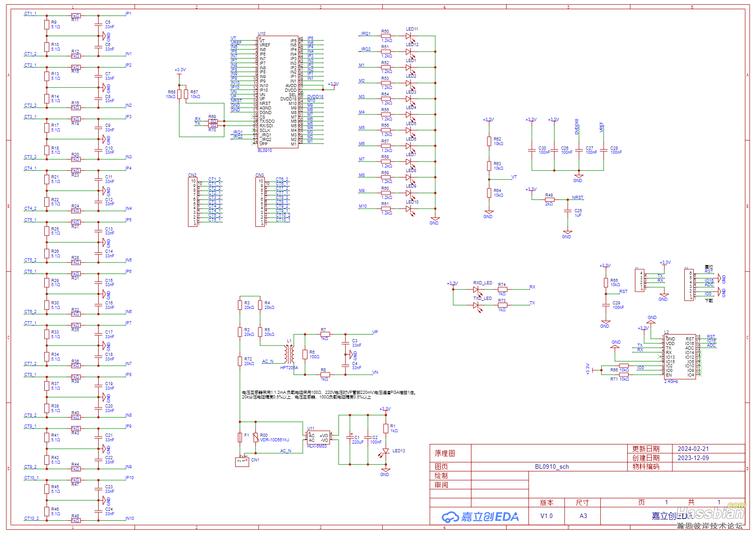Click resistor R74 next to RX
This screenshot has height=534, width=756.
point(502,289)
